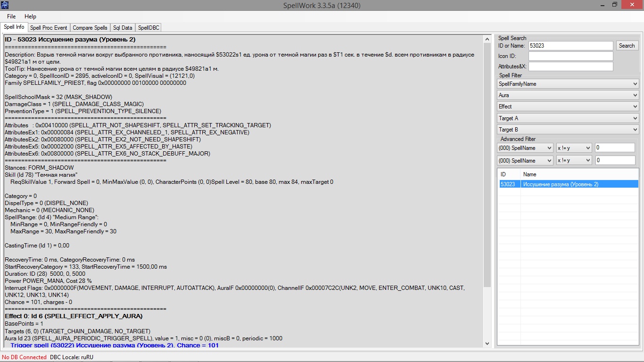Focus the Icon ID input field
Image resolution: width=644 pixels, height=362 pixels.
pyautogui.click(x=570, y=56)
